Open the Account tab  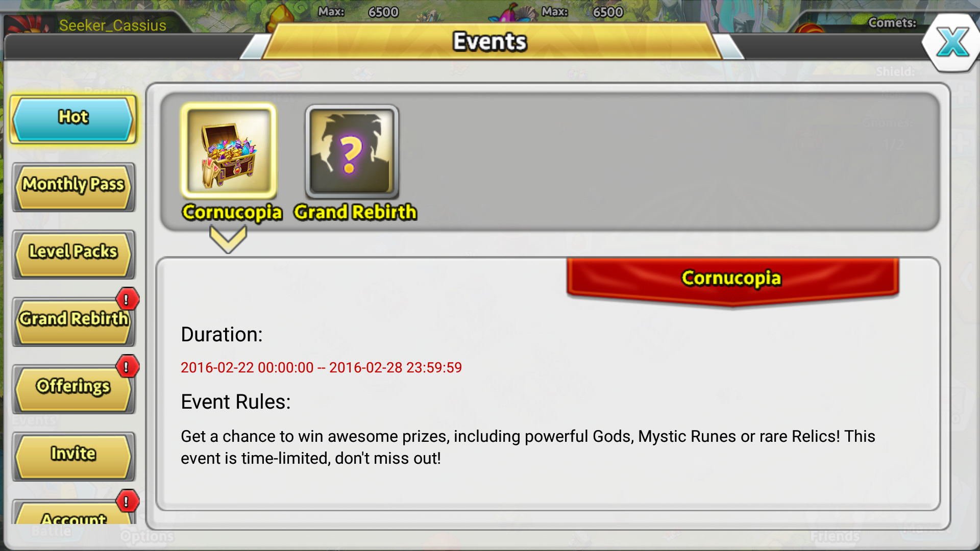tap(73, 512)
